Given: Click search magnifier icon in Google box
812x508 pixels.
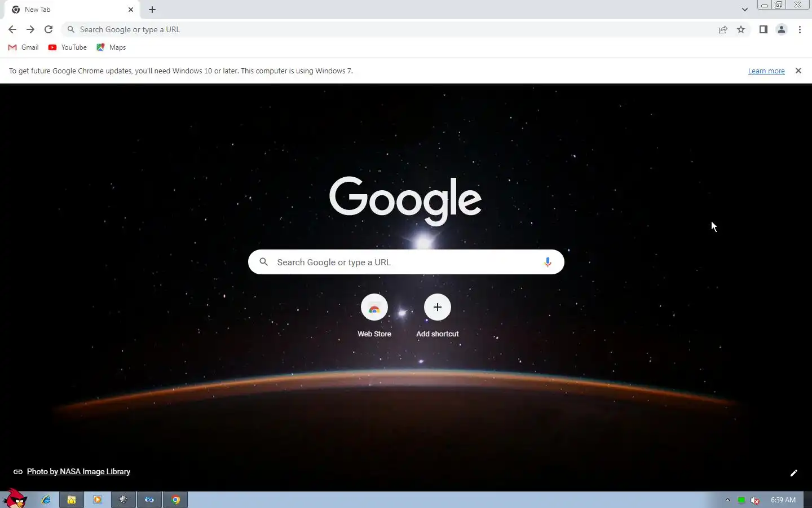Looking at the screenshot, I should [263, 262].
